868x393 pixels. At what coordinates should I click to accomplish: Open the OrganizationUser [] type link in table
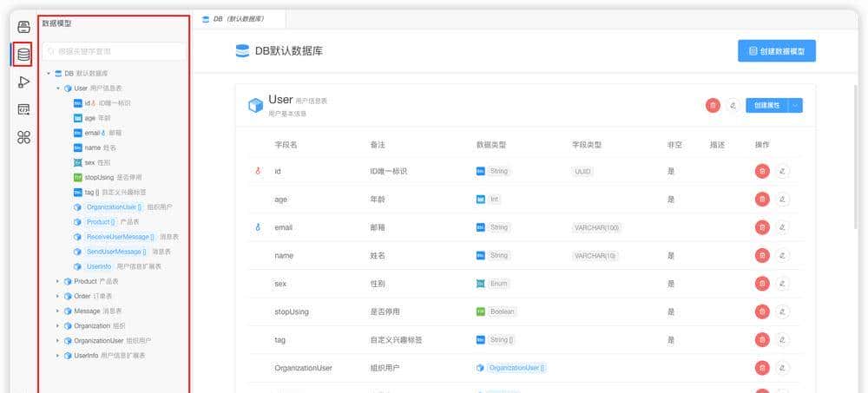click(517, 368)
